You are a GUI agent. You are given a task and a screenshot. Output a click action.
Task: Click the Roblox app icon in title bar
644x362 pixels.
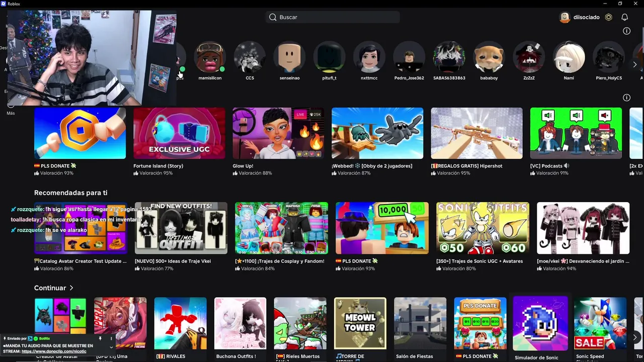[4, 4]
